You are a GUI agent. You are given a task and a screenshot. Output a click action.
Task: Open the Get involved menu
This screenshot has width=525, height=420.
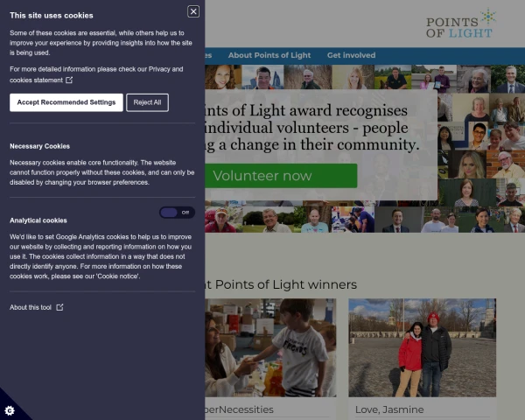click(x=351, y=55)
